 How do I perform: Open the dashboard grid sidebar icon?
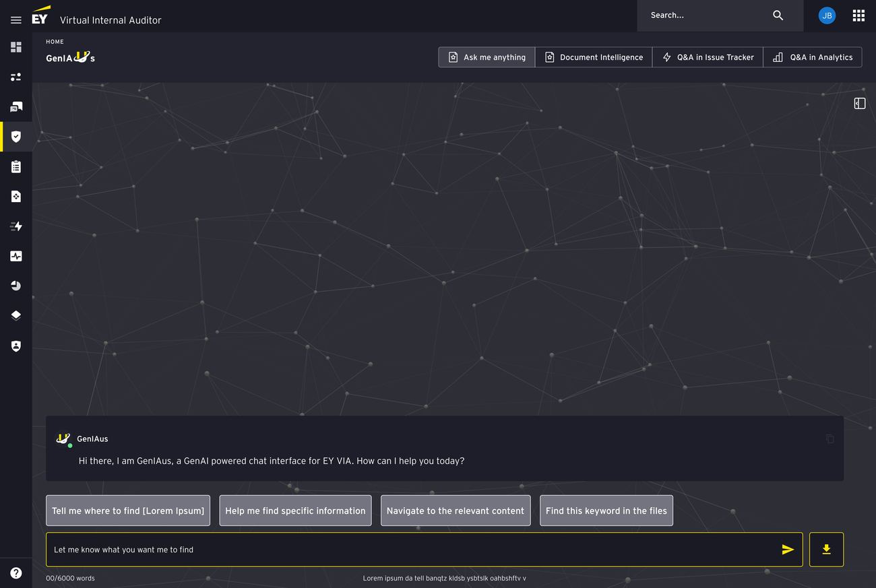pos(16,47)
